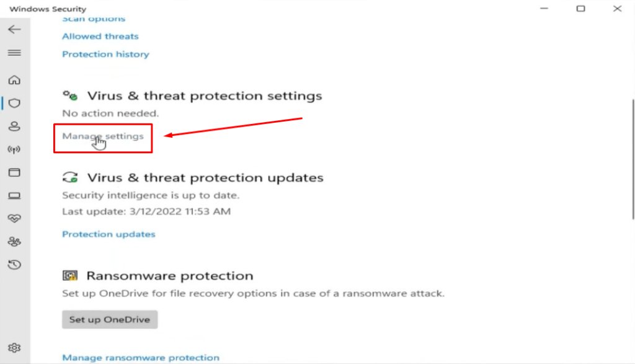Click the Scan options link
The width and height of the screenshot is (635, 364).
(x=94, y=19)
